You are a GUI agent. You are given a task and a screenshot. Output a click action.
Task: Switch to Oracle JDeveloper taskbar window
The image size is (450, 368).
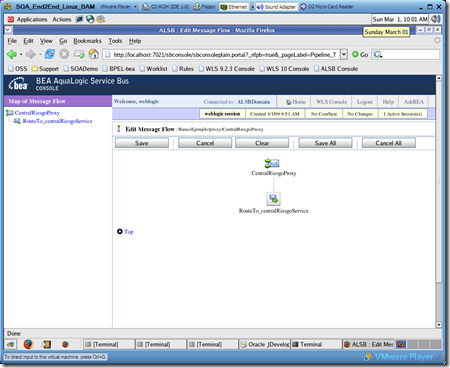tap(265, 344)
